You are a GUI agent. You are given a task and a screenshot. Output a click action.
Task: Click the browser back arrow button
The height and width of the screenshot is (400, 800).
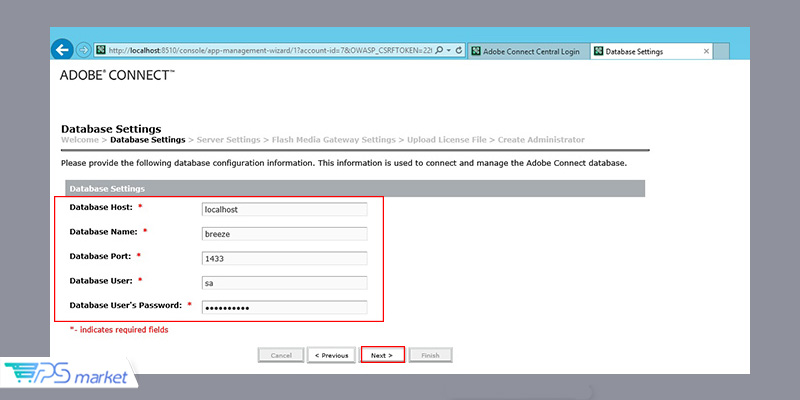63,50
